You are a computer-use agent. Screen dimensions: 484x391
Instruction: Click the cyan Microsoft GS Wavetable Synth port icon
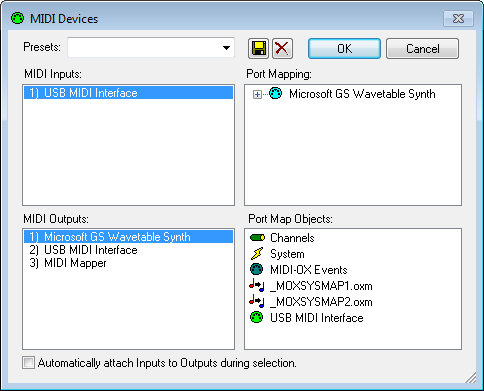pyautogui.click(x=276, y=94)
